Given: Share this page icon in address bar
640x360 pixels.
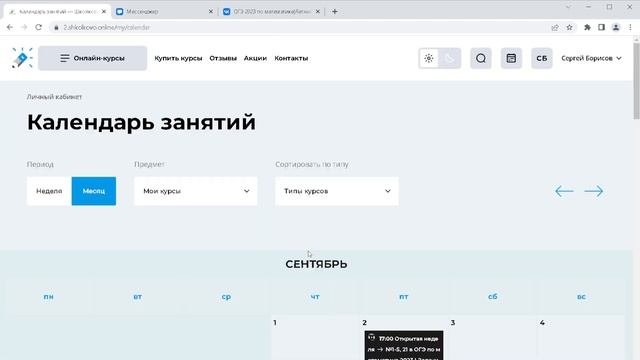Looking at the screenshot, I should [x=555, y=27].
